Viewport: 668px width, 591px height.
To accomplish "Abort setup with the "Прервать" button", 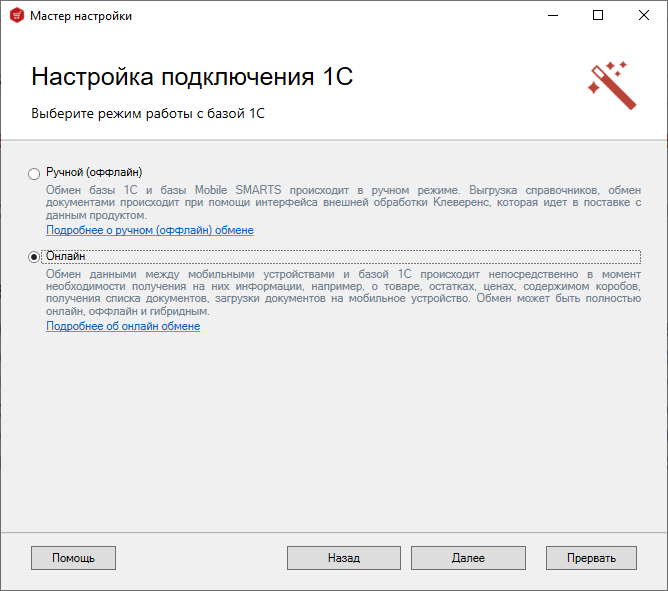I will click(591, 558).
